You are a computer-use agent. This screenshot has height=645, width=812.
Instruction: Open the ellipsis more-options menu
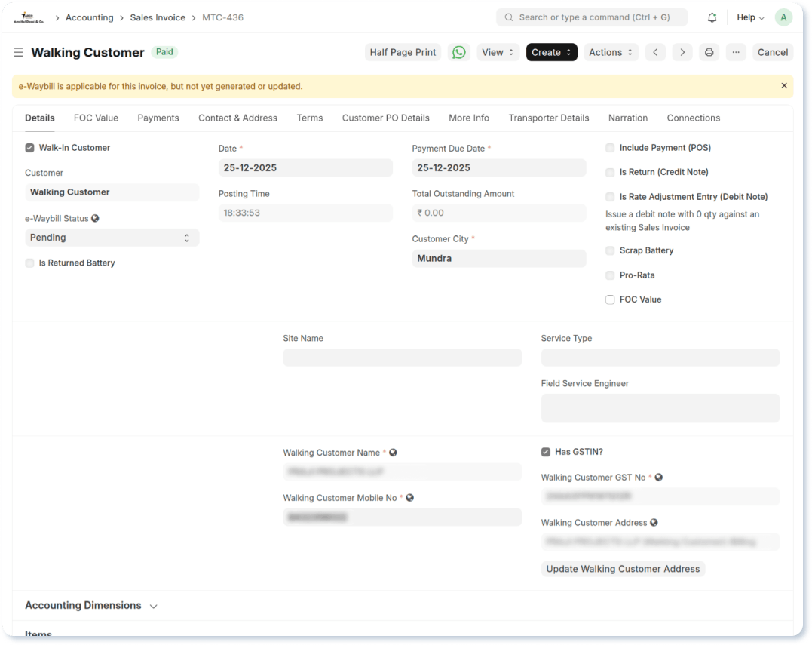(735, 52)
